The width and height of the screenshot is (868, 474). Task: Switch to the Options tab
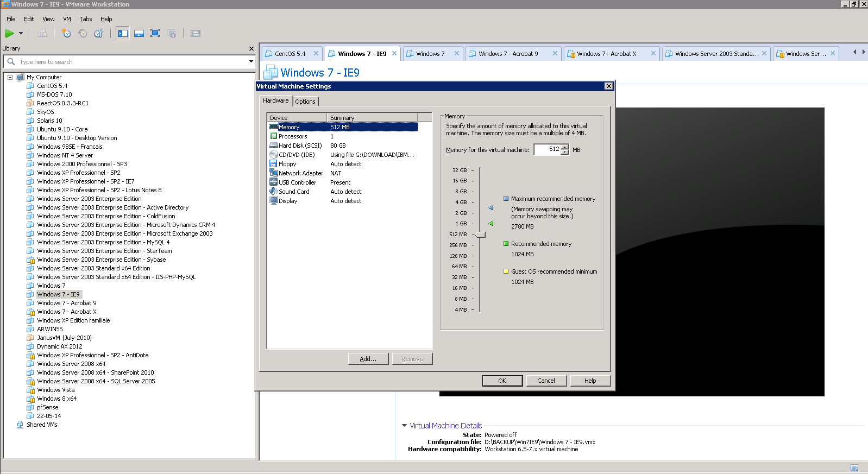click(305, 102)
